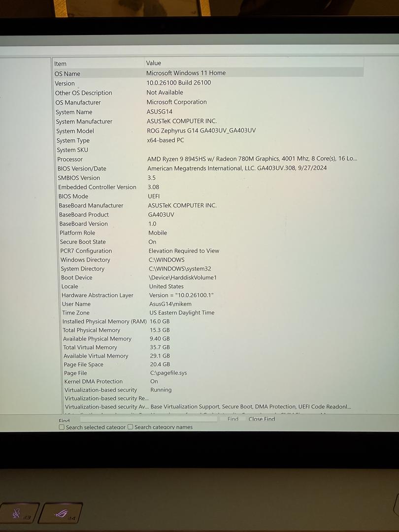
Task: Select the User Name row
Action: coord(209,303)
